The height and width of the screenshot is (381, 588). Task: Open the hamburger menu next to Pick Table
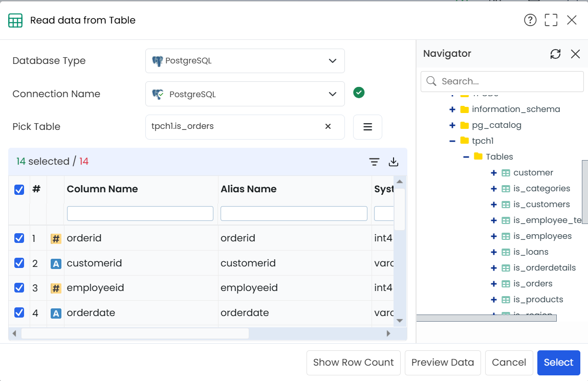367,127
